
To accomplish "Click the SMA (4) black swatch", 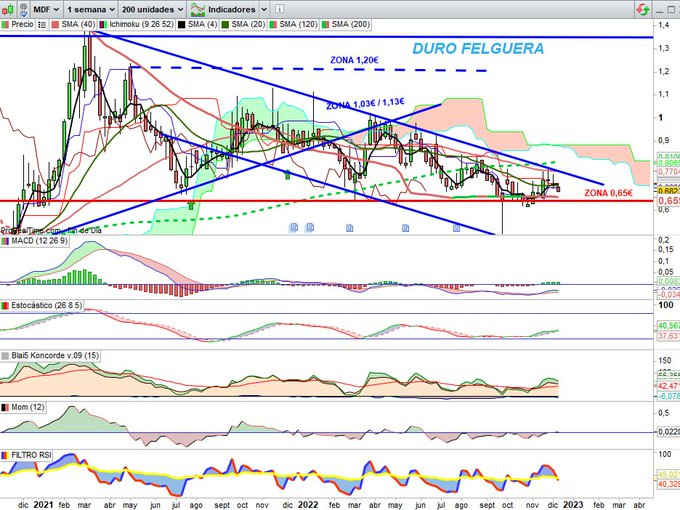I will click(x=182, y=25).
